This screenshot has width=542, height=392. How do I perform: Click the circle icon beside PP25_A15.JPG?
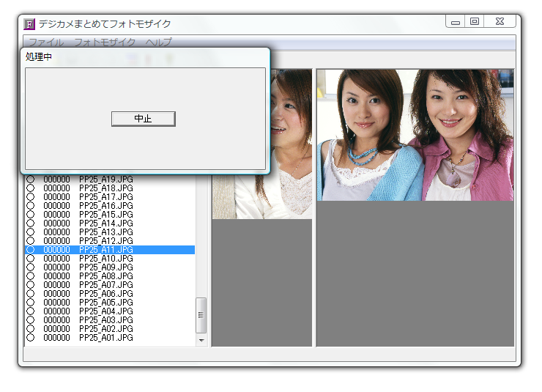point(31,215)
